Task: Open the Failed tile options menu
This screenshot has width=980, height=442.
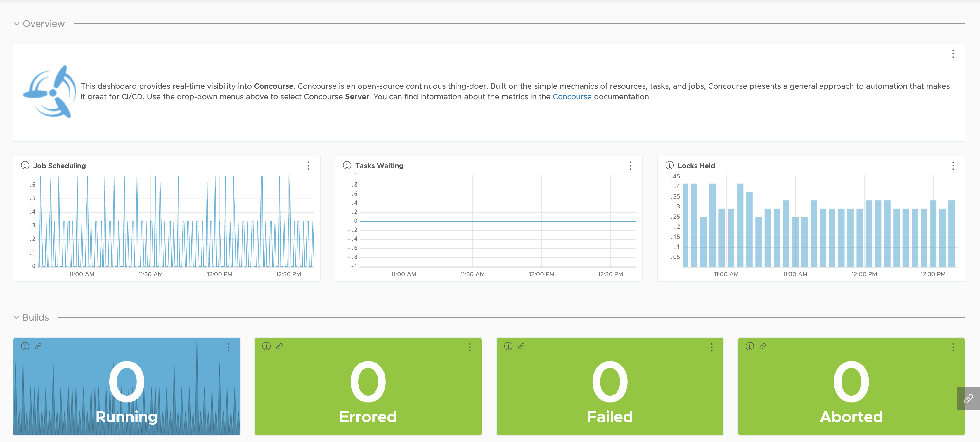Action: tap(712, 347)
